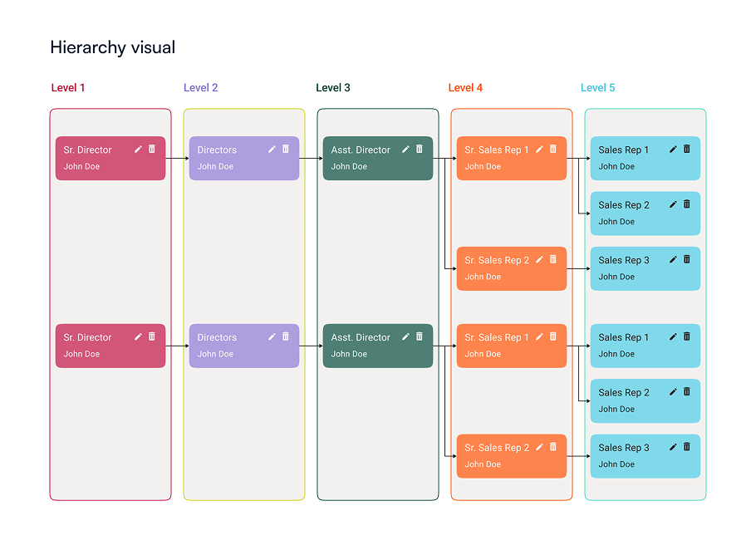
Task: Click 'Sr. Director' title in lower group
Action: coord(87,337)
